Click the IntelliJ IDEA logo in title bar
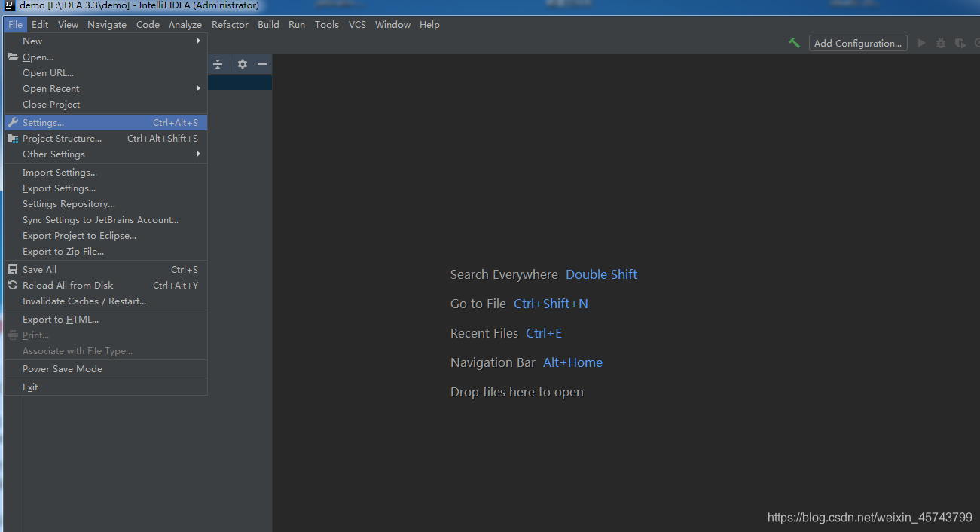The image size is (980, 532). [10, 5]
